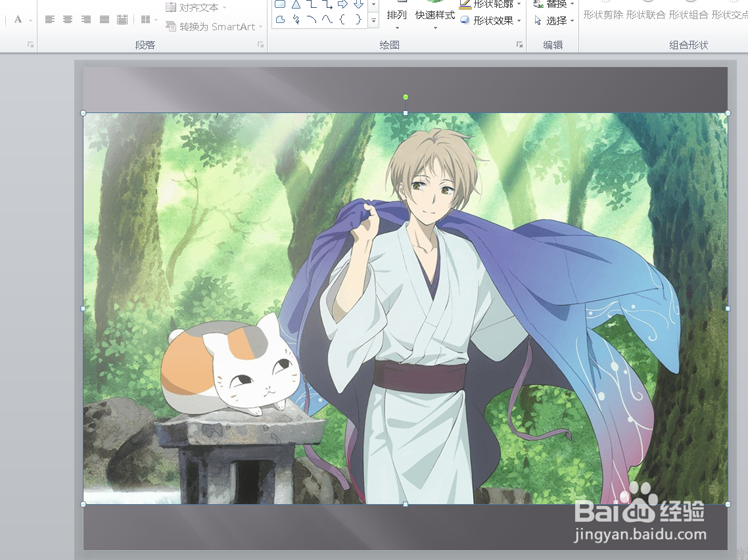Select the curve shape tool
748x560 pixels.
pos(327,20)
